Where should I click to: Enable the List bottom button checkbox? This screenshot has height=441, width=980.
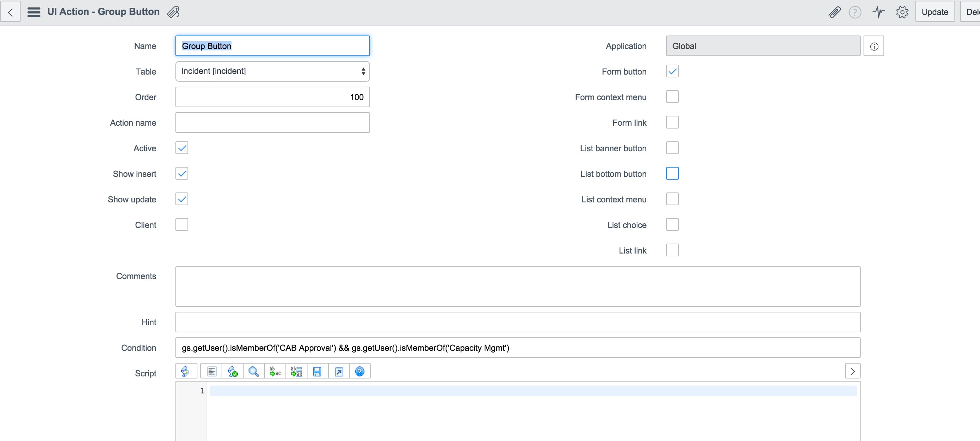672,174
